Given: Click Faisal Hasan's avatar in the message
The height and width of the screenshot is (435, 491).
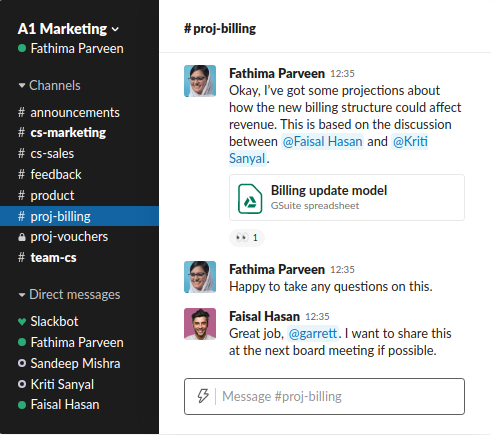Looking at the screenshot, I should point(200,324).
